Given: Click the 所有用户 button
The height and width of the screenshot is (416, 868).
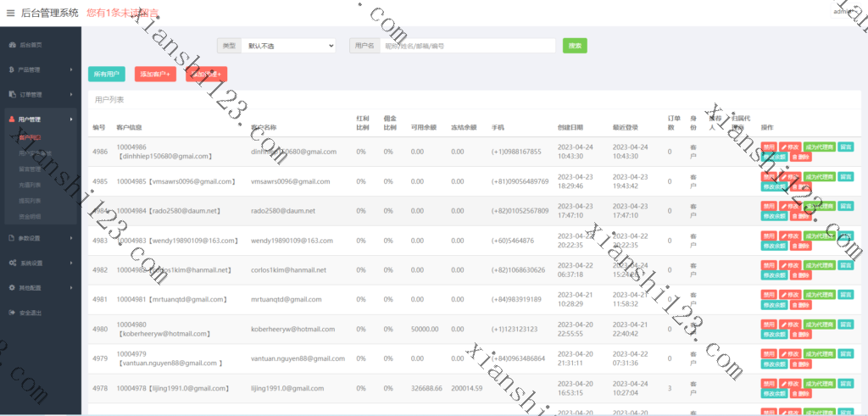Looking at the screenshot, I should [x=106, y=74].
